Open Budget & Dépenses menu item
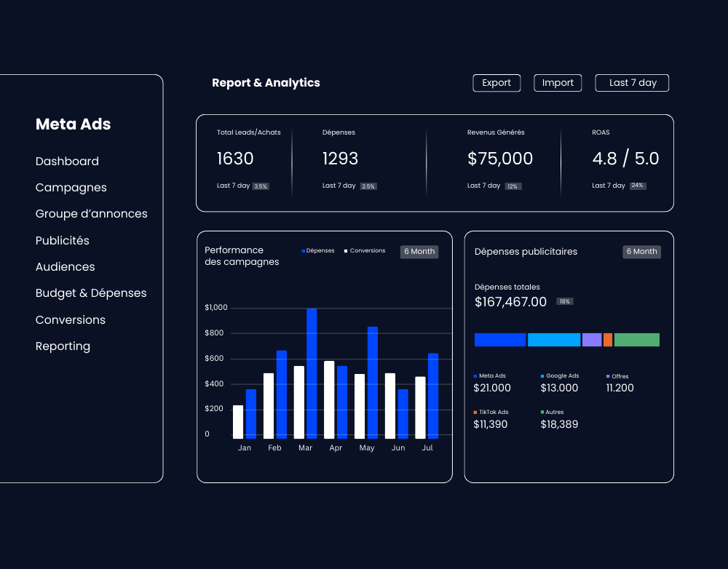Viewport: 728px width, 569px height. (x=91, y=293)
